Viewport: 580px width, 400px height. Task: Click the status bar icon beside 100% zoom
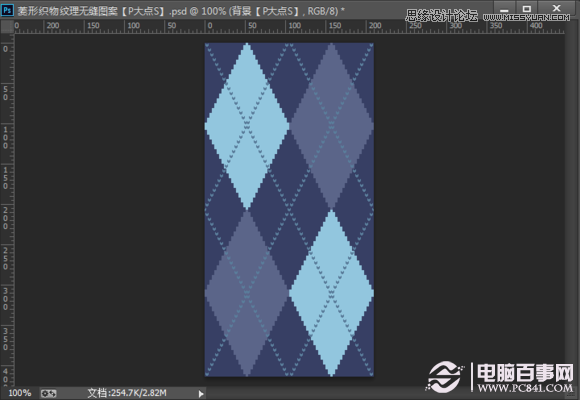(48, 393)
